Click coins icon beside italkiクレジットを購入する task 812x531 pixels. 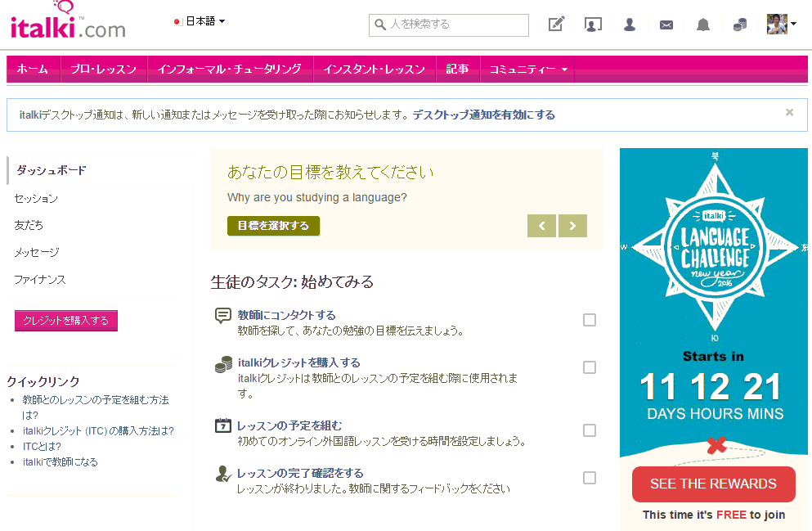[223, 364]
